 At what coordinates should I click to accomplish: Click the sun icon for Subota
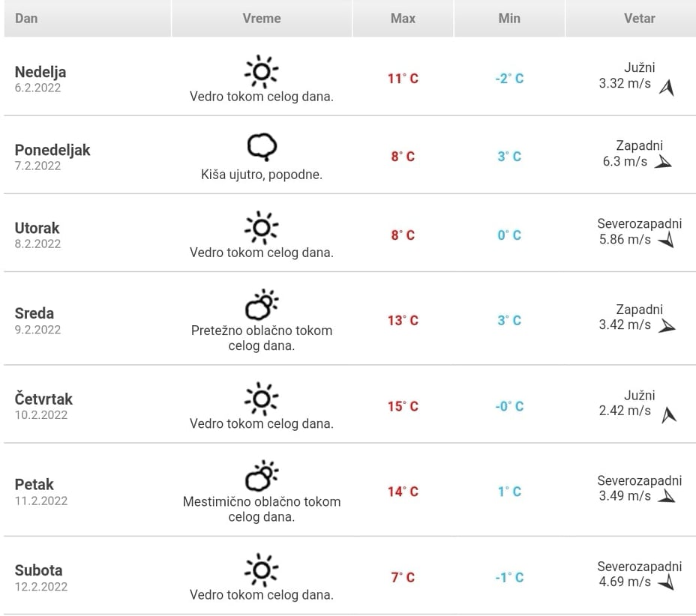[261, 570]
